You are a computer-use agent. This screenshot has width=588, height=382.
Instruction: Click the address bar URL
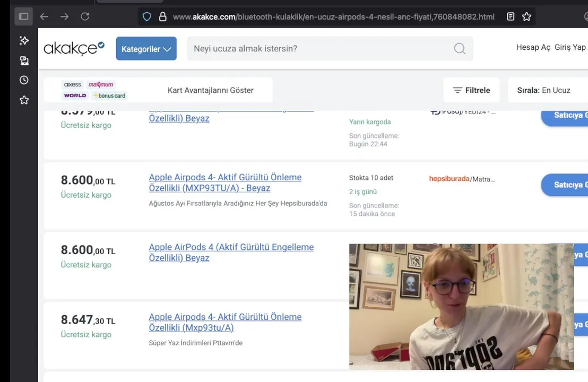[x=333, y=16]
